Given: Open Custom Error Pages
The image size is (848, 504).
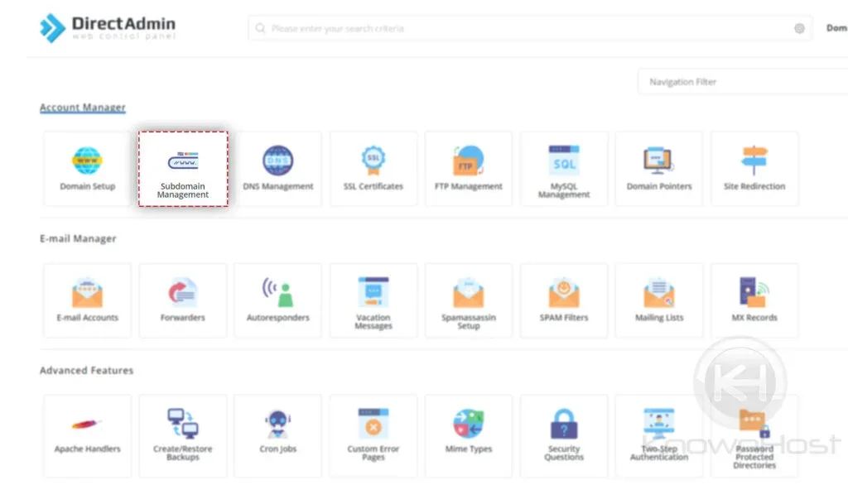Looking at the screenshot, I should pyautogui.click(x=373, y=436).
